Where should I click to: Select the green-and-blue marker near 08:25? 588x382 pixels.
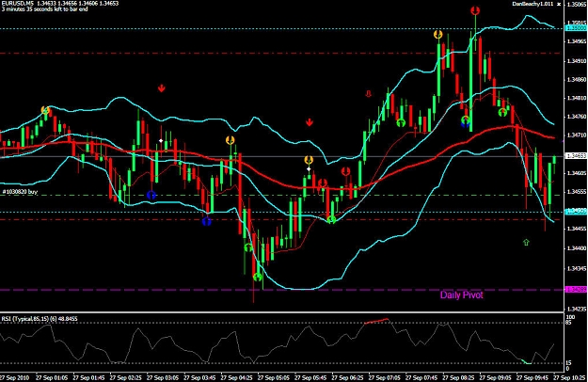[466, 120]
